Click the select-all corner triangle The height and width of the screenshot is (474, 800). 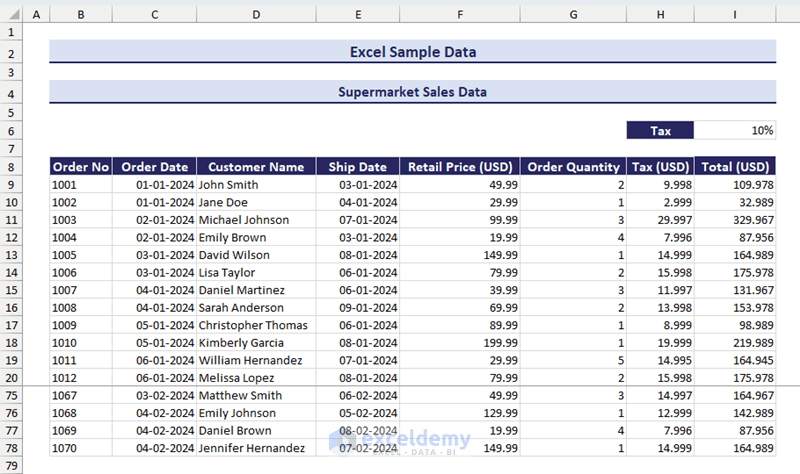[x=11, y=14]
